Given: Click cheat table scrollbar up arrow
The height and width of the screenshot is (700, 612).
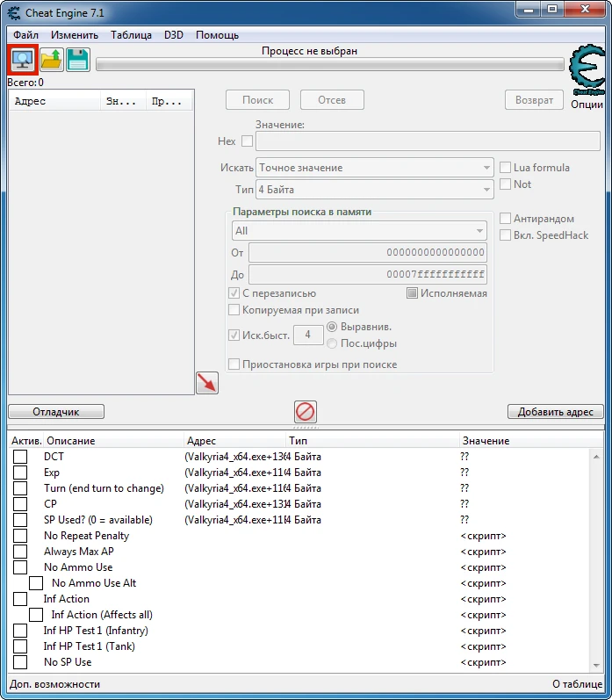Looking at the screenshot, I should click(596, 456).
